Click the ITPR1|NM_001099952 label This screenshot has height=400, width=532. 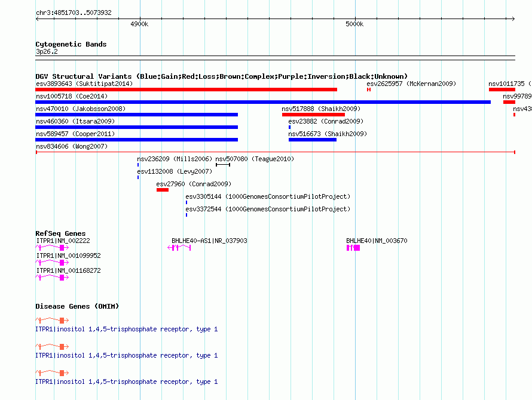click(x=68, y=256)
